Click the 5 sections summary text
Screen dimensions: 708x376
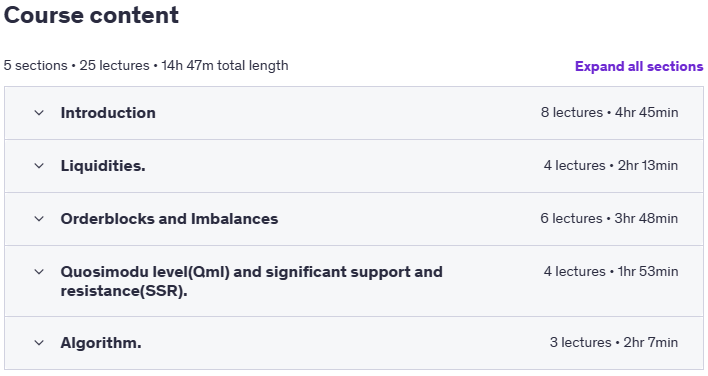tap(35, 65)
